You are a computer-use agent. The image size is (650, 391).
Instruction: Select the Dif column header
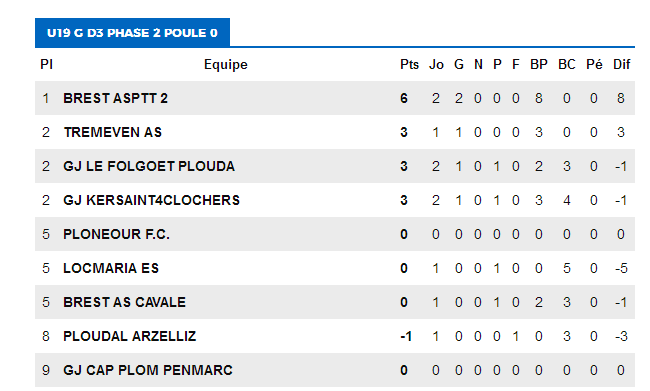(621, 65)
